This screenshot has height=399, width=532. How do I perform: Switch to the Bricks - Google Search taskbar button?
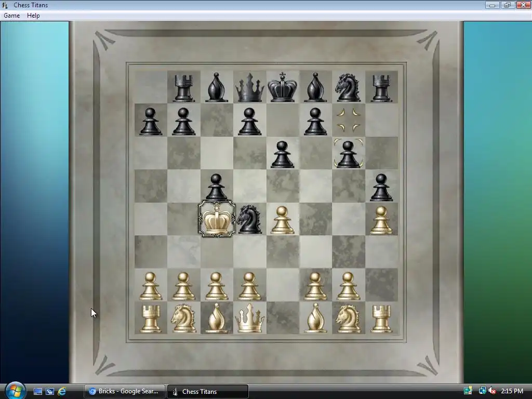click(x=125, y=391)
